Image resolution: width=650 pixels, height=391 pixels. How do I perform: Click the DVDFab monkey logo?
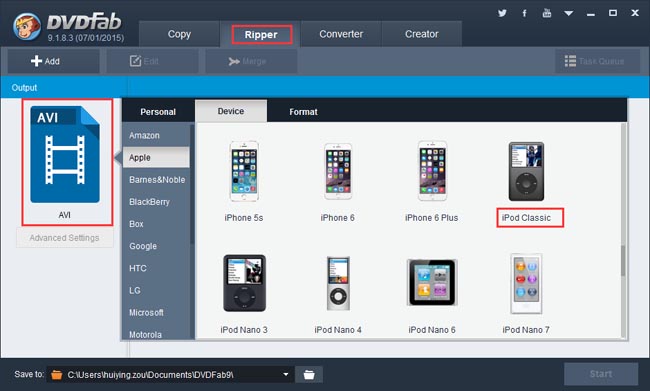pos(27,26)
